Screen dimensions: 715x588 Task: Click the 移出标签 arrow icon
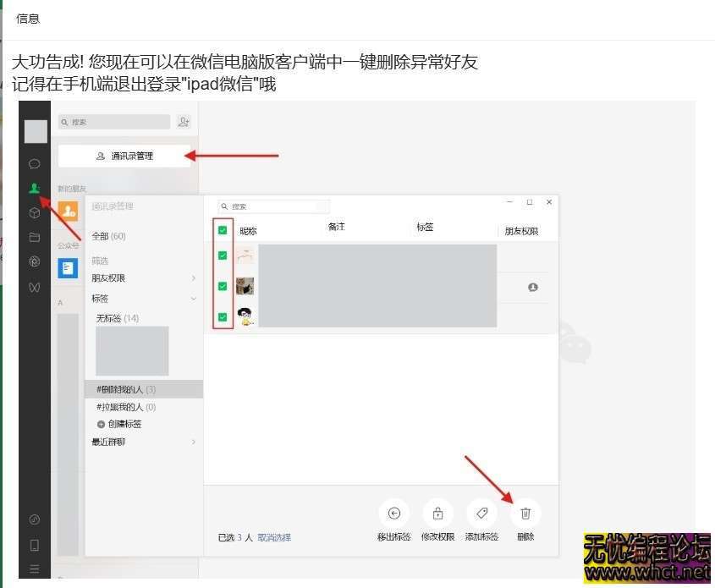[x=393, y=514]
